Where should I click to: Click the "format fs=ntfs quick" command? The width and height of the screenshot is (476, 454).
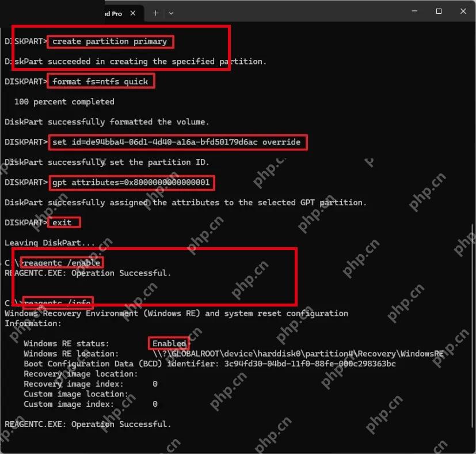click(x=100, y=82)
